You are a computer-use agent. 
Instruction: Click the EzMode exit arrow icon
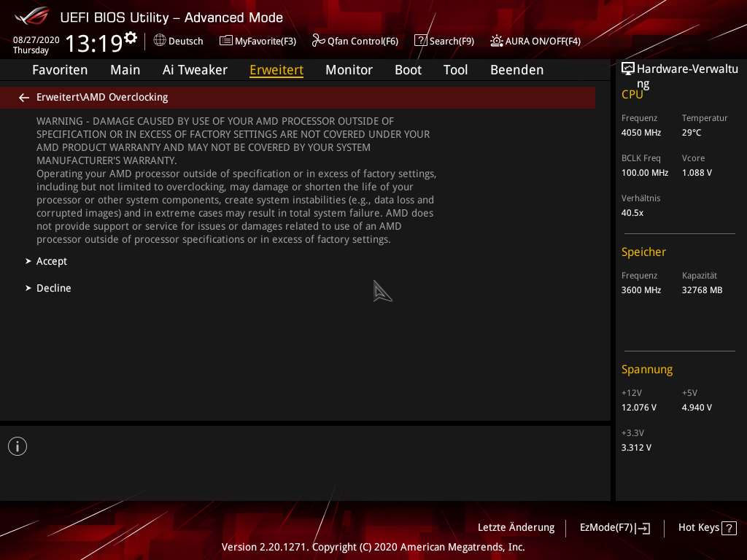pos(643,528)
